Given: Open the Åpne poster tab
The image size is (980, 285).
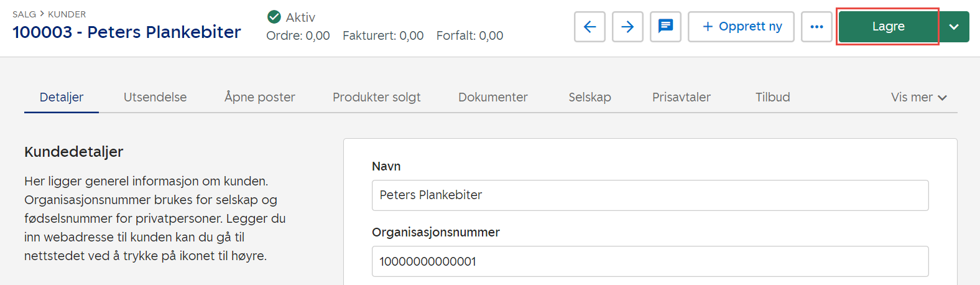Looking at the screenshot, I should pyautogui.click(x=260, y=97).
